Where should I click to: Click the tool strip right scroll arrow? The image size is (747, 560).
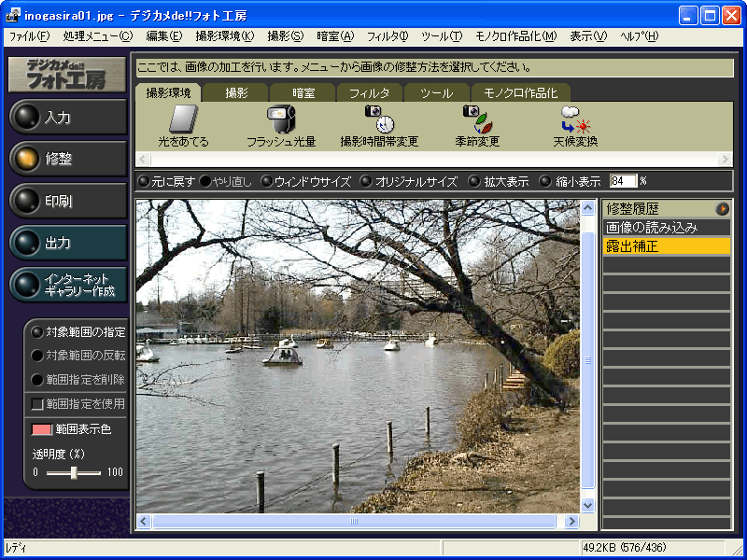point(726,159)
